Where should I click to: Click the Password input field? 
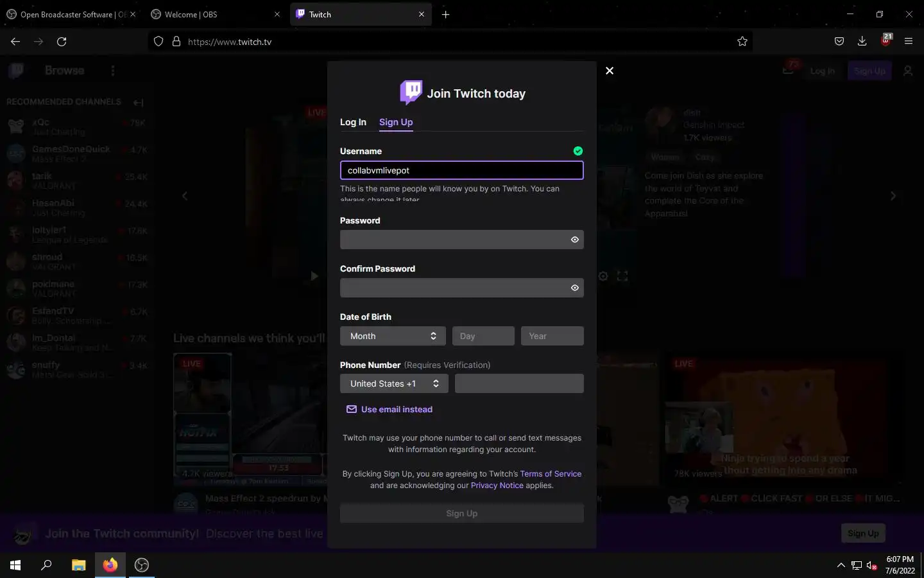[461, 240]
